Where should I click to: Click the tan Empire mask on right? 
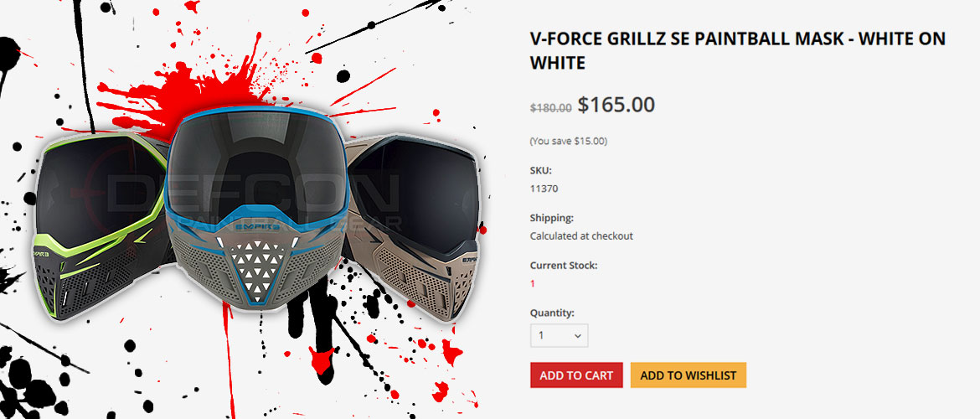pos(415,225)
